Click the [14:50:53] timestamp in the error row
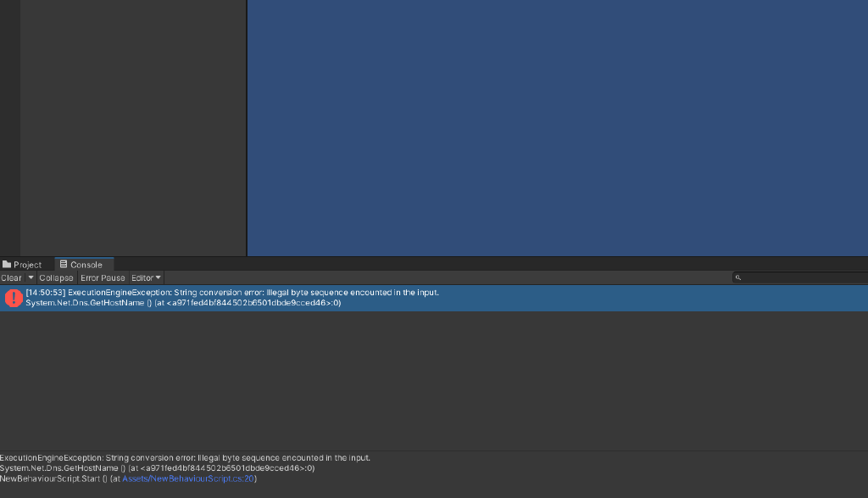The width and height of the screenshot is (868, 498). point(46,292)
